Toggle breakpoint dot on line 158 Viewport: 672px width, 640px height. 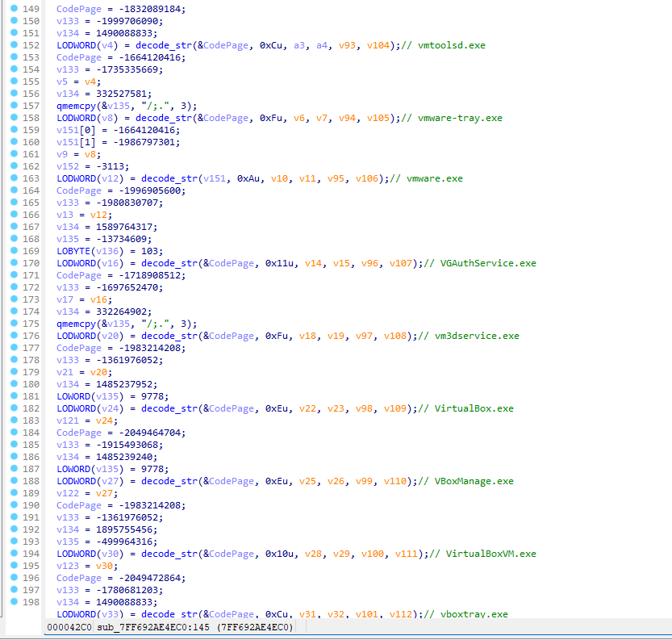pyautogui.click(x=15, y=117)
